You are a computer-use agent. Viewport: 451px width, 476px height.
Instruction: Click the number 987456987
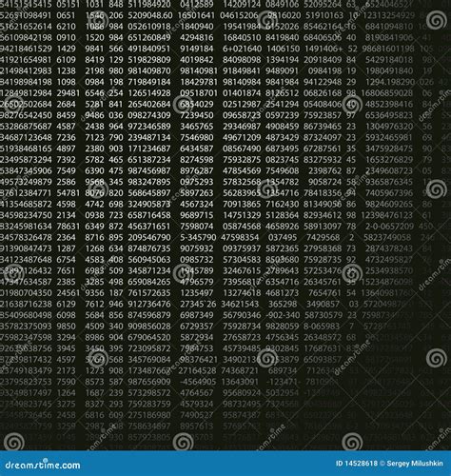coord(149,170)
